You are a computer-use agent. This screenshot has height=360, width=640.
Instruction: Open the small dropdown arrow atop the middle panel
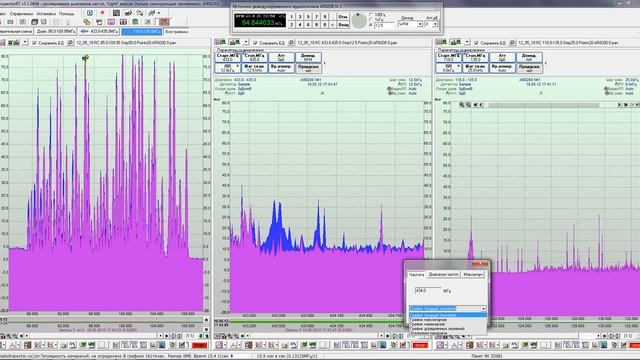246,42
